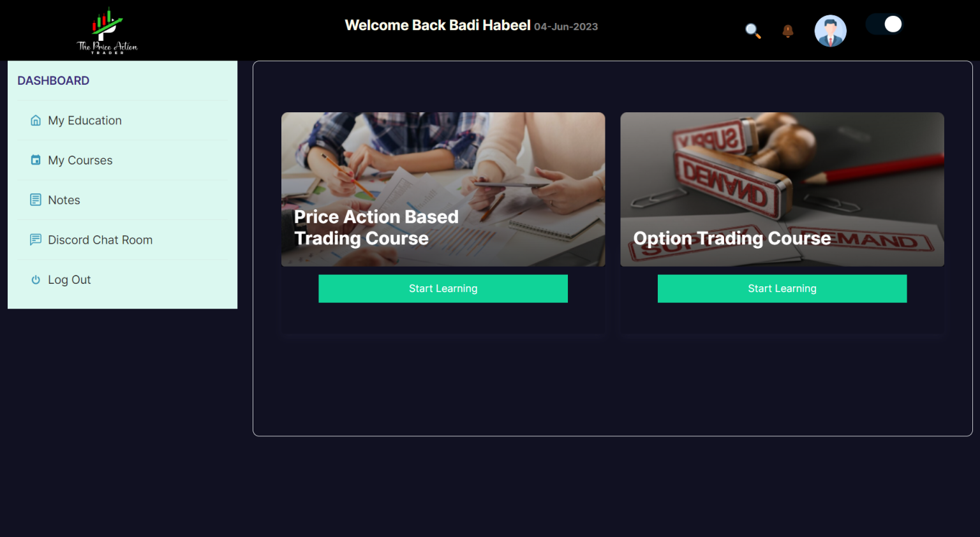Start Learning the Option Trading course
The width and height of the screenshot is (980, 537).
(x=782, y=288)
